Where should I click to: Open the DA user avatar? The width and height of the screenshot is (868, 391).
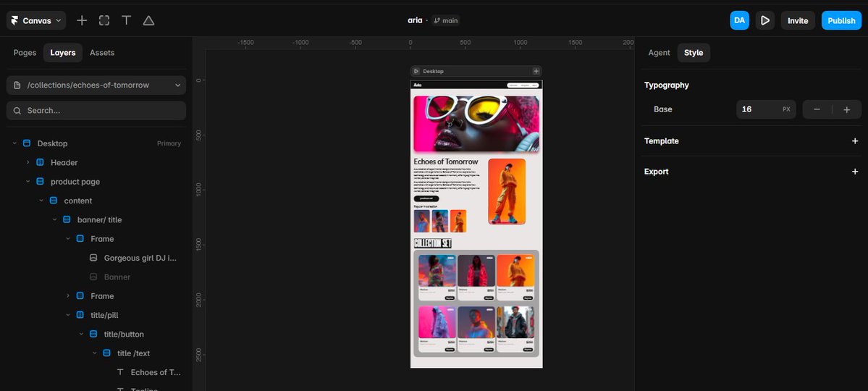(739, 20)
